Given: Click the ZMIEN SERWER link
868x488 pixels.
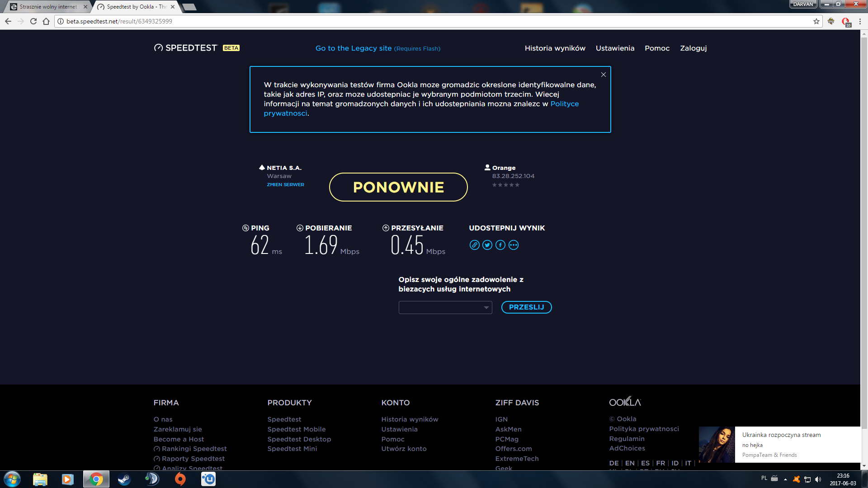Looking at the screenshot, I should 285,185.
